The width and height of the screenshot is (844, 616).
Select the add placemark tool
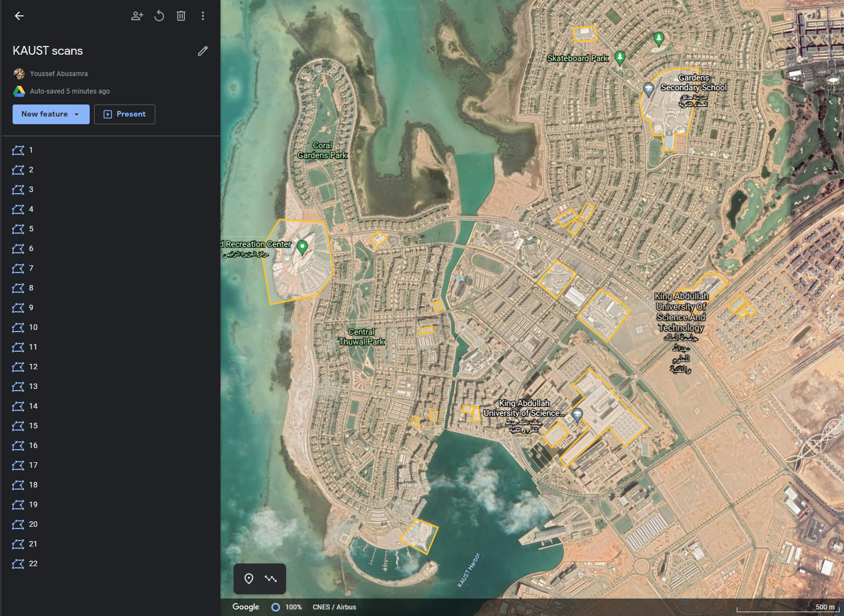pos(249,579)
